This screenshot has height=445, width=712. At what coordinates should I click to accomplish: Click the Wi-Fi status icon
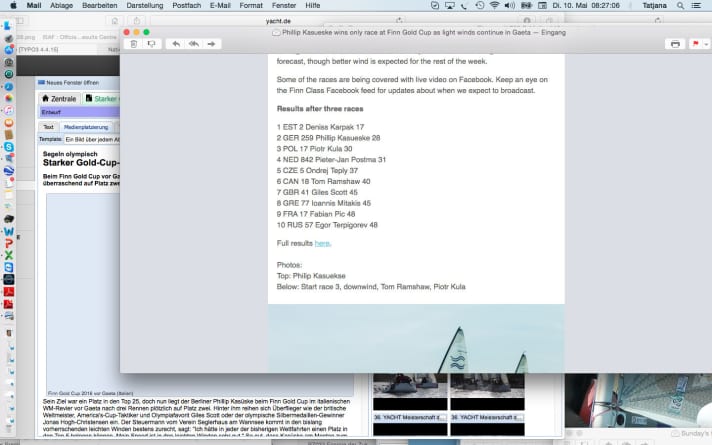494,5
